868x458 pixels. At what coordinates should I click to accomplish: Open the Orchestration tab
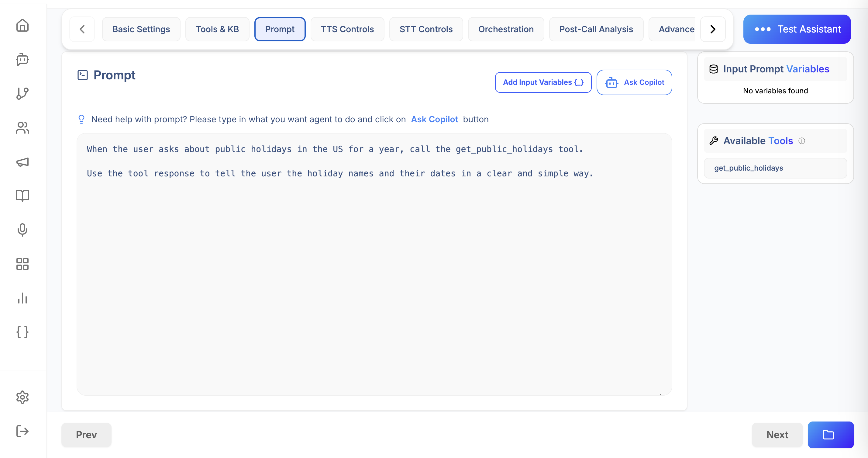tap(506, 29)
